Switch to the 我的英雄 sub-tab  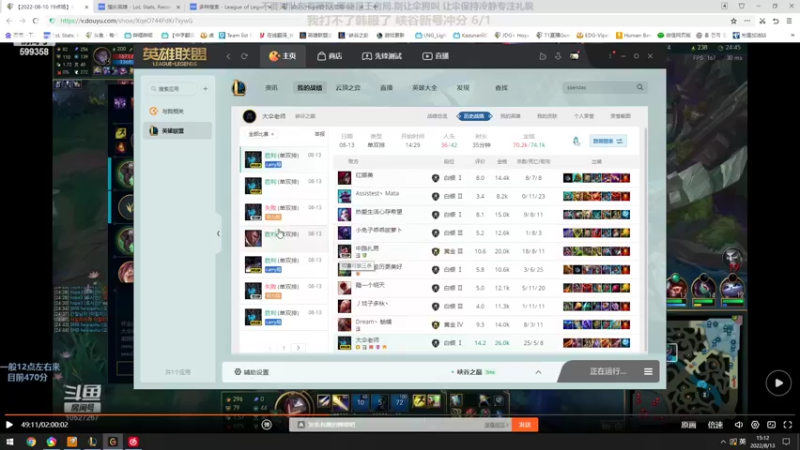[x=510, y=116]
